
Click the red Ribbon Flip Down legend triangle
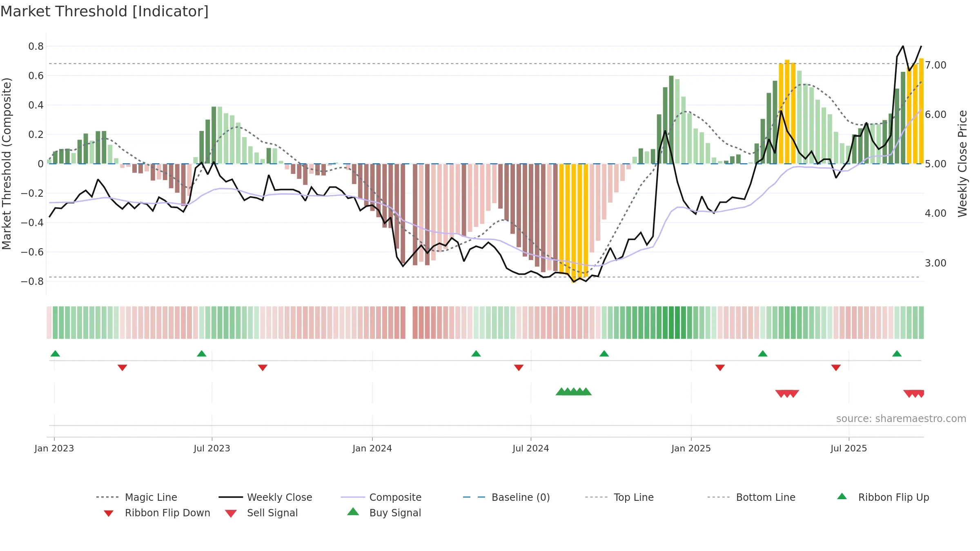109,513
